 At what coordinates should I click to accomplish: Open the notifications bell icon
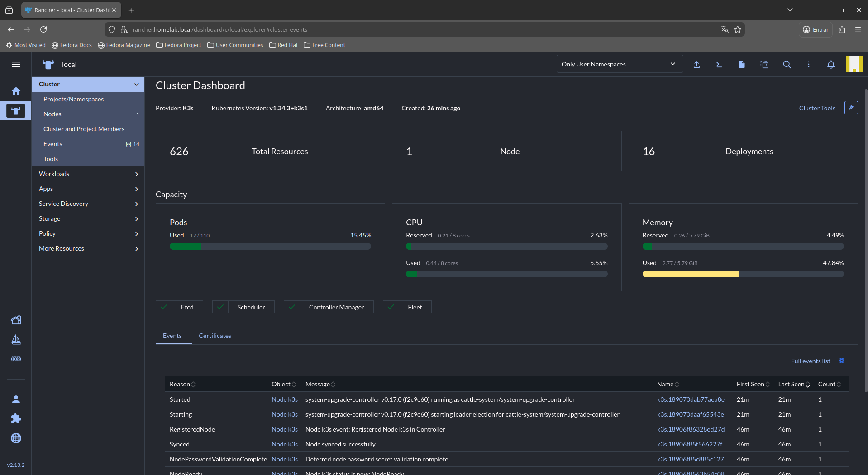click(x=831, y=65)
